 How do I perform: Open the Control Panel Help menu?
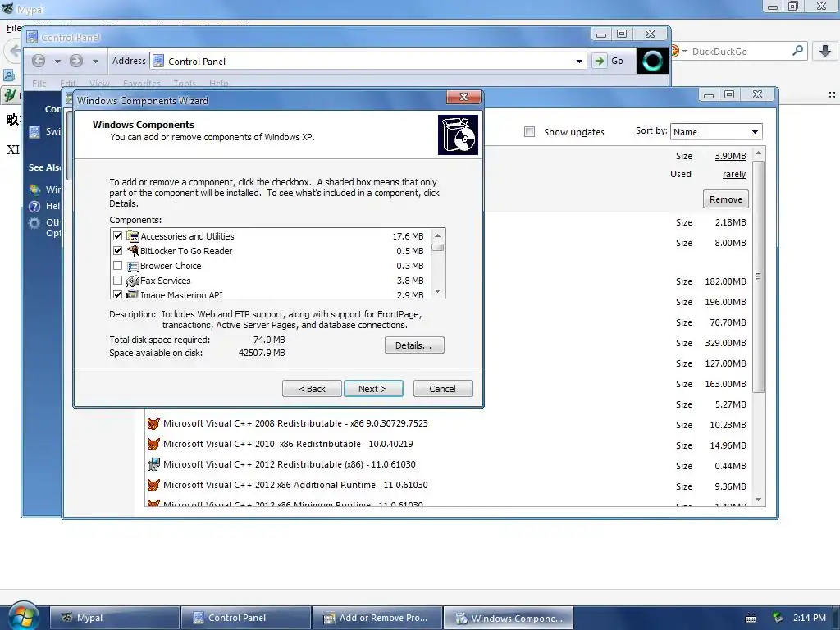pyautogui.click(x=218, y=84)
